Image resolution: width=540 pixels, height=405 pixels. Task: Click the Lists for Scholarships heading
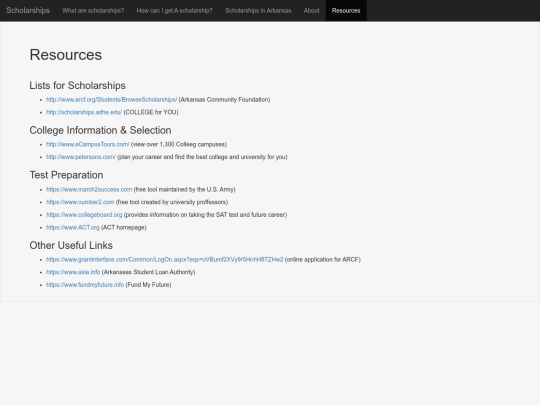coord(77,85)
